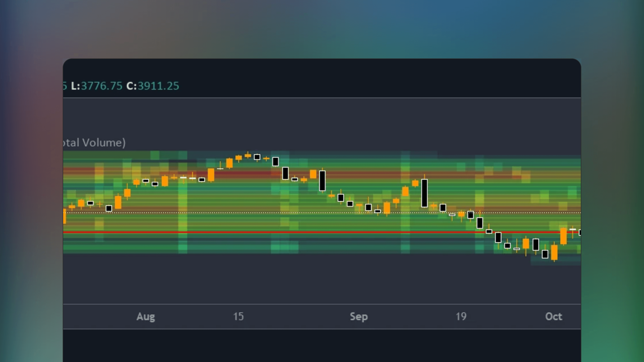Viewport: 644px width, 362px height.
Task: Select the tall black candle after Sep
Action: point(424,192)
